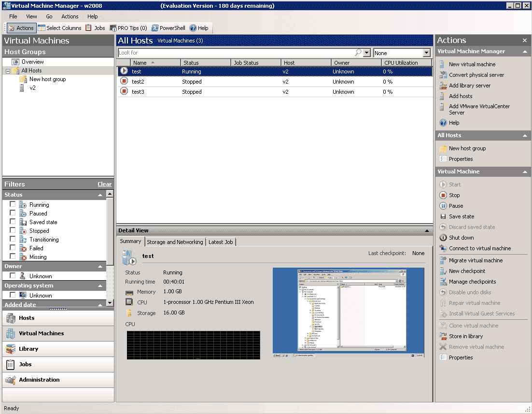Collapse the Status filter section

[100, 195]
